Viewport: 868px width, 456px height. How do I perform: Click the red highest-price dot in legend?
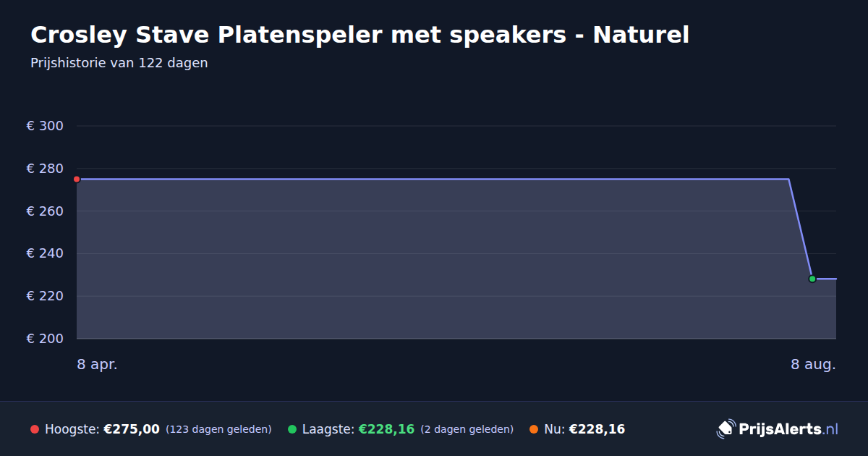coord(35,429)
